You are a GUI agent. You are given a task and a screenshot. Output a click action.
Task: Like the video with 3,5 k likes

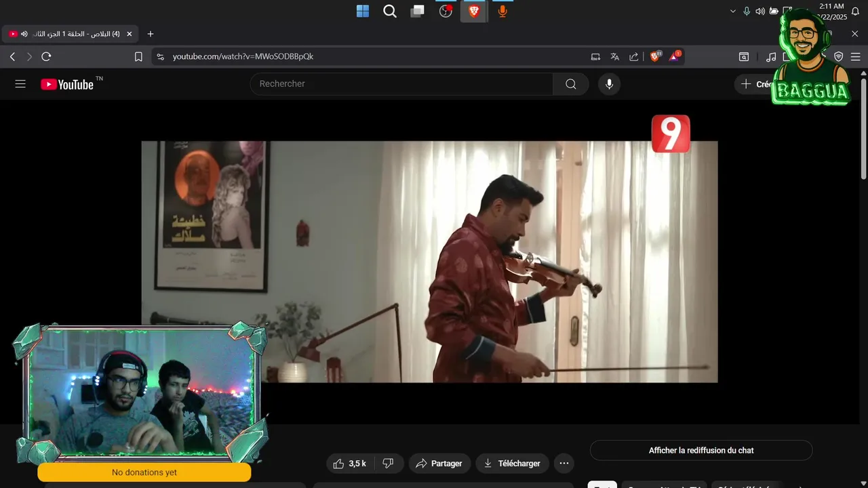(x=349, y=464)
